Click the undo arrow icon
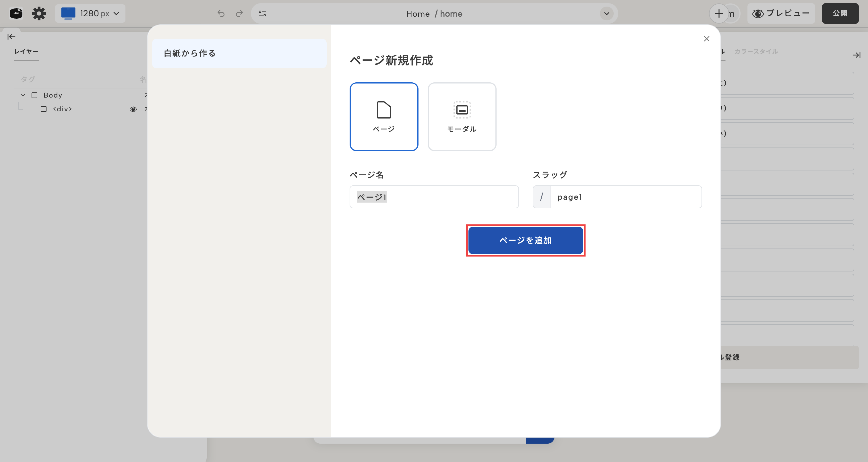The width and height of the screenshot is (868, 462). 221,13
